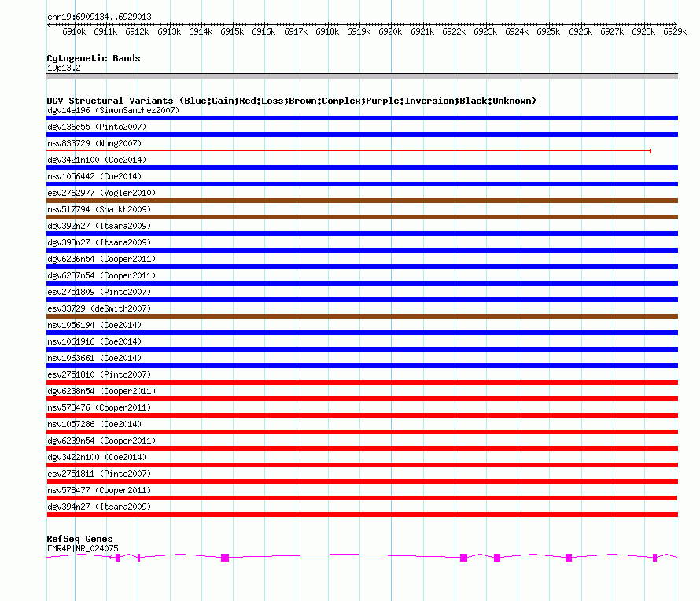Viewport: 700px width, 601px height.
Task: Click the brown bar under esv33729 (deSmith2007)
Action: [362, 316]
